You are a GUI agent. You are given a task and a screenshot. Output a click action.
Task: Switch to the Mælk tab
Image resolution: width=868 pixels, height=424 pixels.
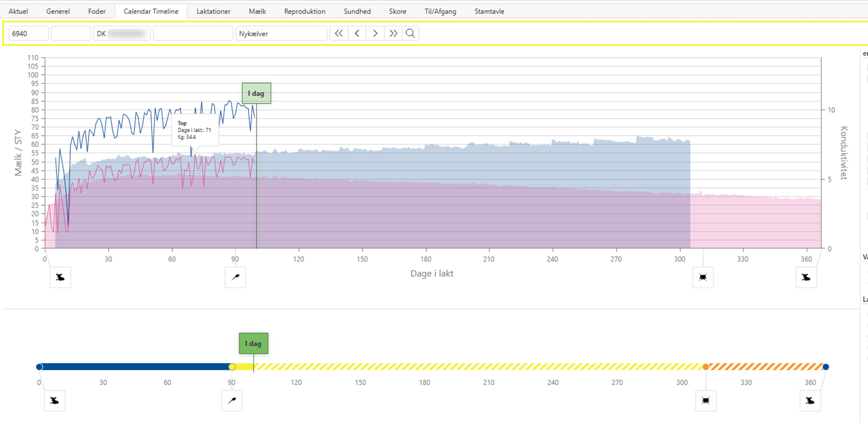point(257,11)
